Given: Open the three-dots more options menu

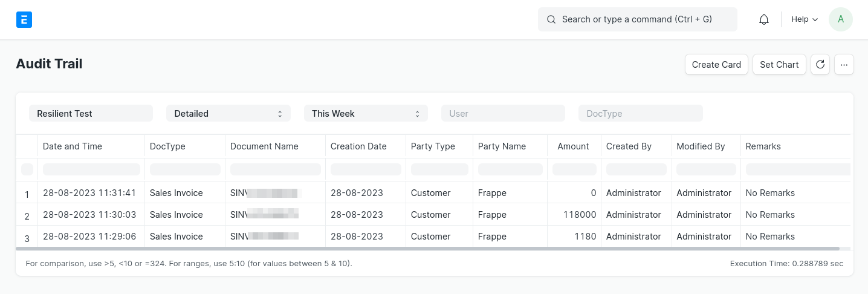Looking at the screenshot, I should [x=844, y=65].
